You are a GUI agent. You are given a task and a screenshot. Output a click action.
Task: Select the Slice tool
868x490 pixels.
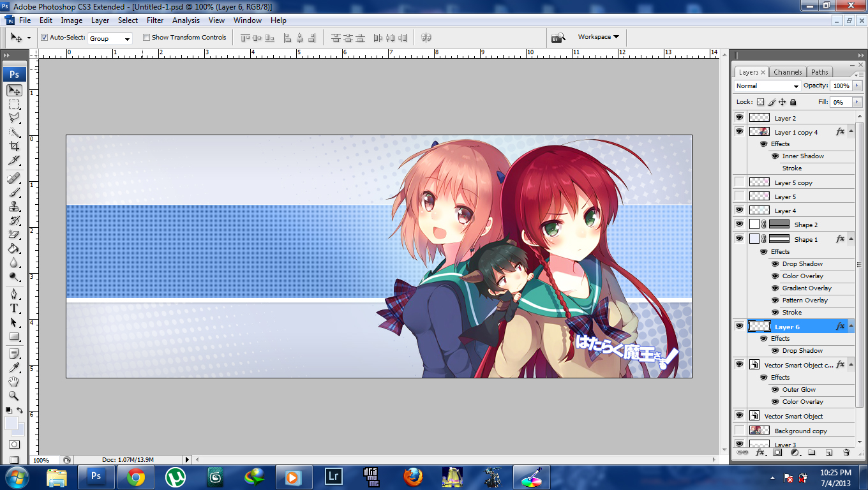click(14, 160)
